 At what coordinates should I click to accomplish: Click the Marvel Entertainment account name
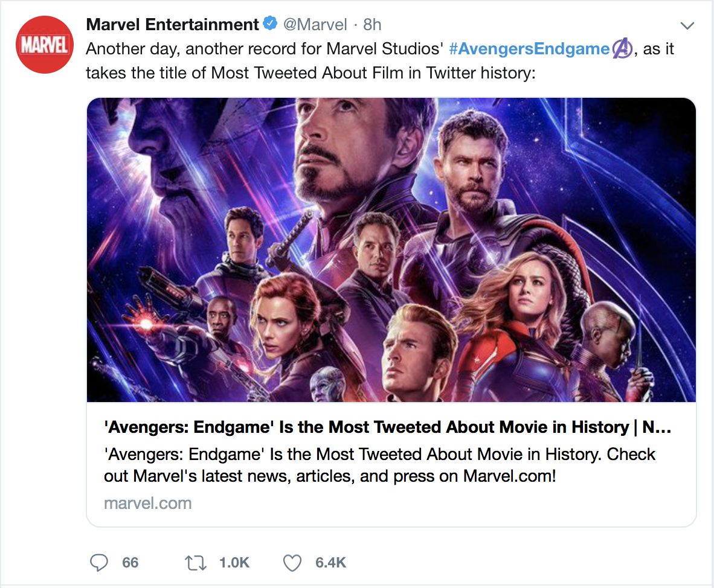coord(173,25)
